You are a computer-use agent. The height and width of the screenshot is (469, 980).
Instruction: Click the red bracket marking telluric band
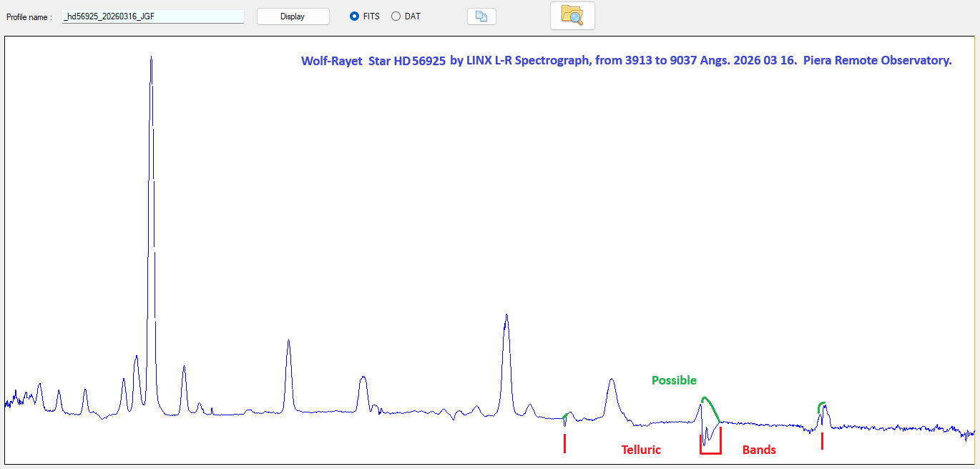710,453
